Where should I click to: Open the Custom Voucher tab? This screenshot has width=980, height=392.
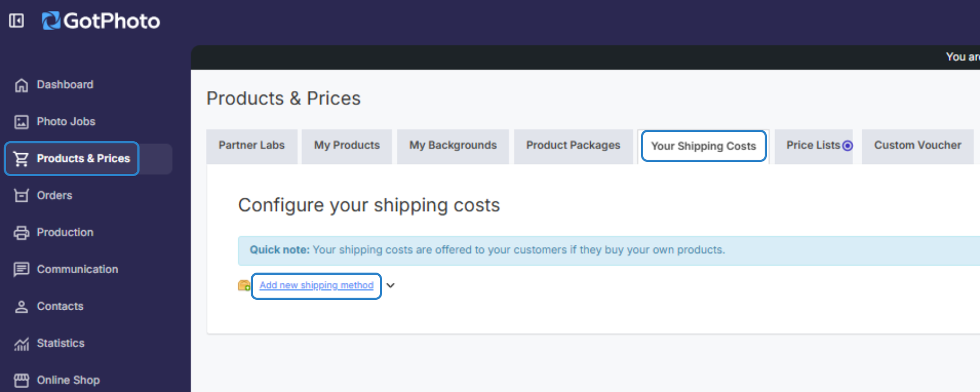[917, 145]
